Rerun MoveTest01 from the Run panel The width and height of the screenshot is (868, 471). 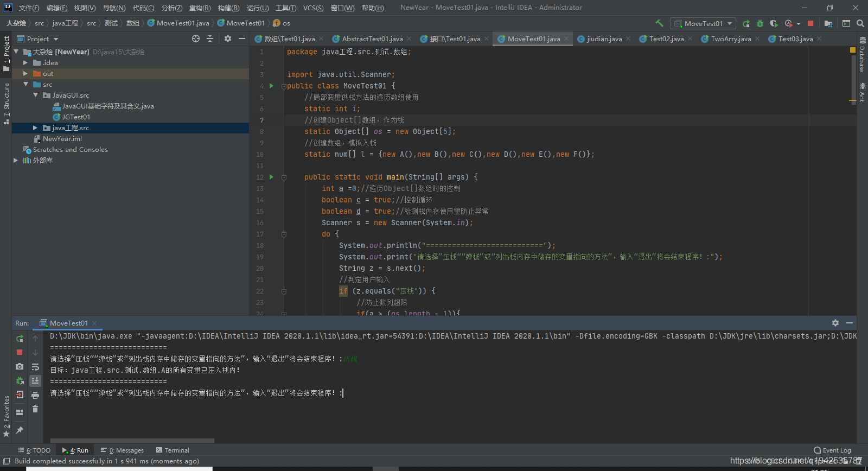[20, 339]
